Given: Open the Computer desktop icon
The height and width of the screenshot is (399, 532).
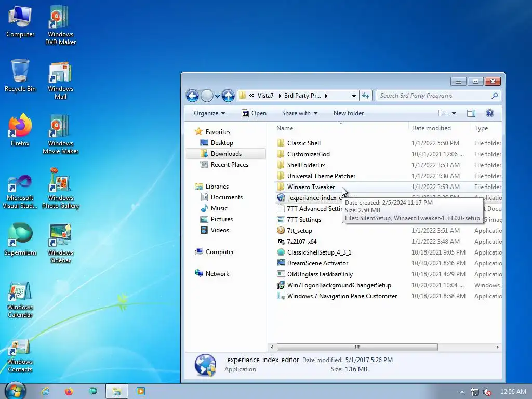Looking at the screenshot, I should tap(20, 22).
